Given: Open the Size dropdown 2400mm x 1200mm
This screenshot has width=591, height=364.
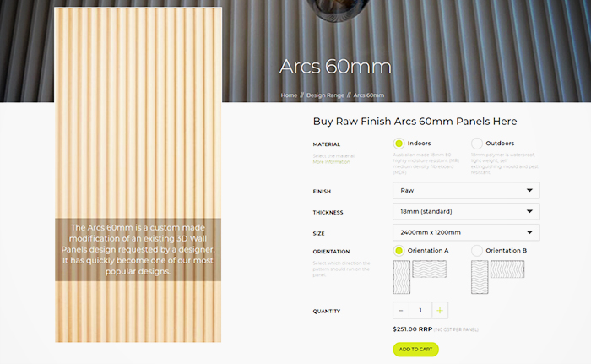Looking at the screenshot, I should 466,232.
